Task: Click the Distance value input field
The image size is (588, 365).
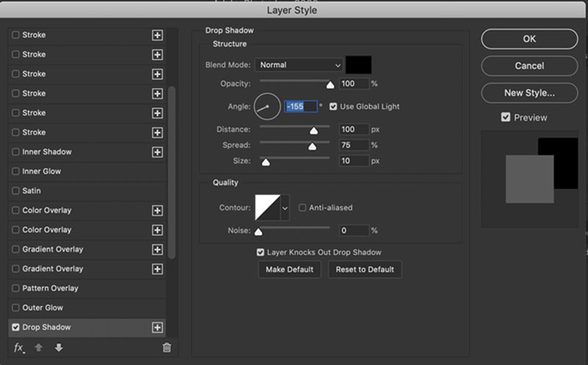Action: coord(353,129)
